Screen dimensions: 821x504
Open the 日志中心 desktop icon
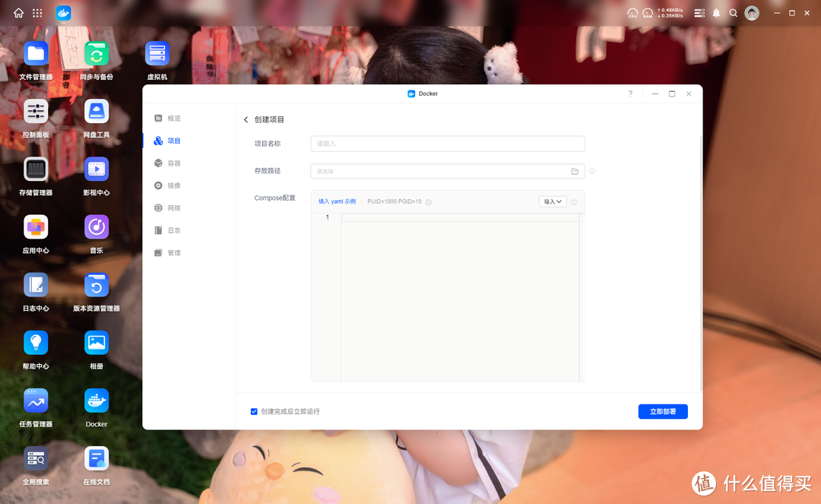(x=36, y=285)
